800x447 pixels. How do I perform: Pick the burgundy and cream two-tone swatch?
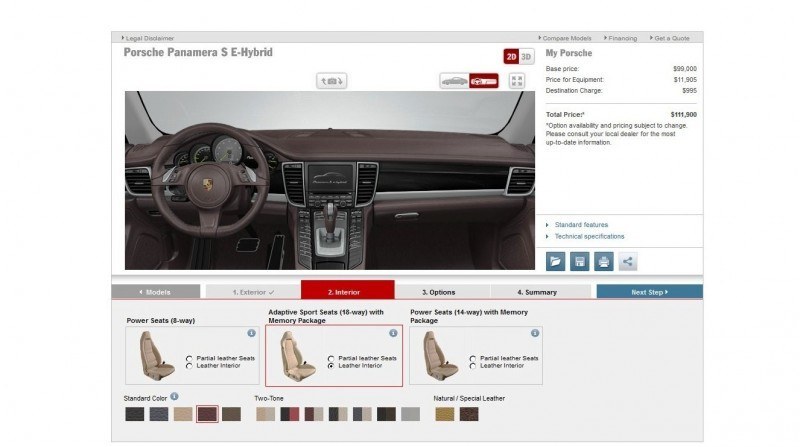pos(314,414)
